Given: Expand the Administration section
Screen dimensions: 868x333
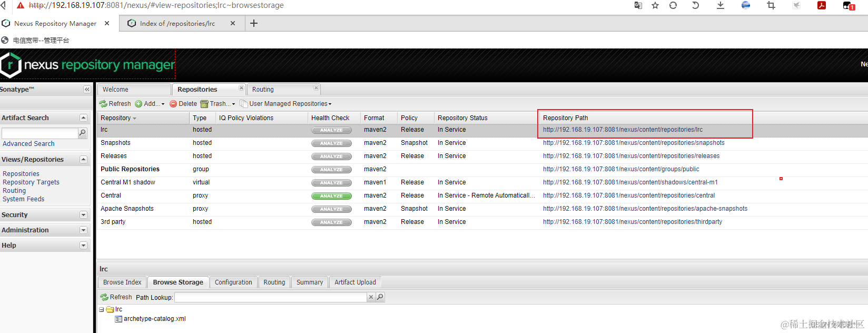Looking at the screenshot, I should pos(83,230).
